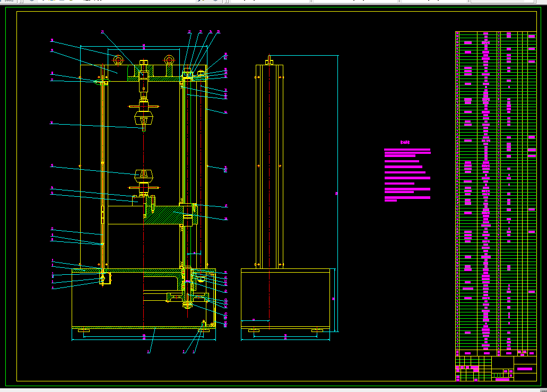This screenshot has width=547, height=392.
Task: Select the lower specimen grip in front view
Action: point(144,175)
